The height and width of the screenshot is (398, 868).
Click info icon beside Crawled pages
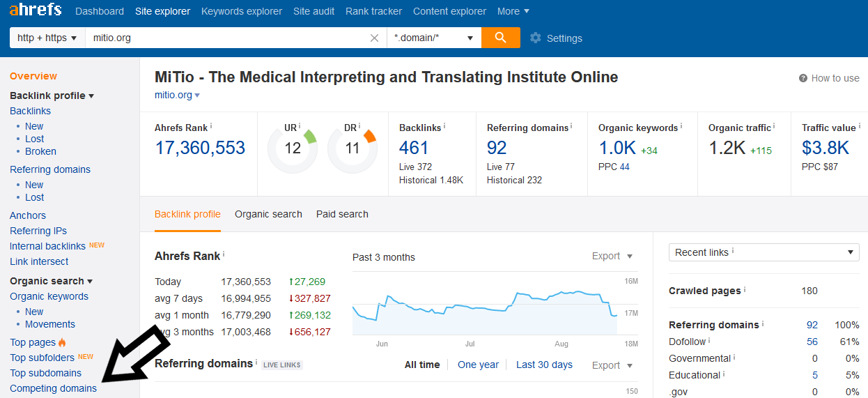point(745,289)
